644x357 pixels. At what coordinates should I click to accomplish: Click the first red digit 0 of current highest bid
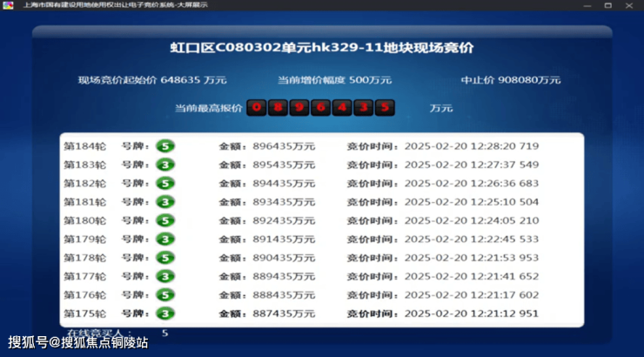[256, 108]
